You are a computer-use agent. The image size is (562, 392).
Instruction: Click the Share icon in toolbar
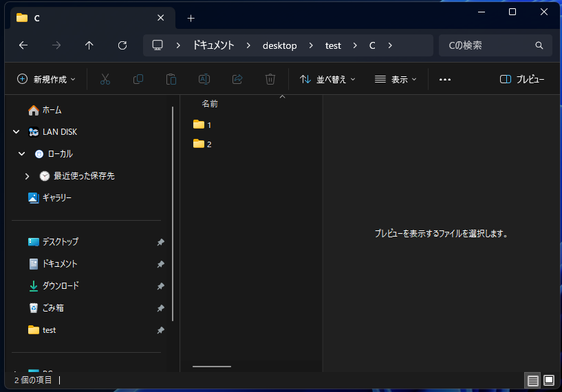pos(237,79)
